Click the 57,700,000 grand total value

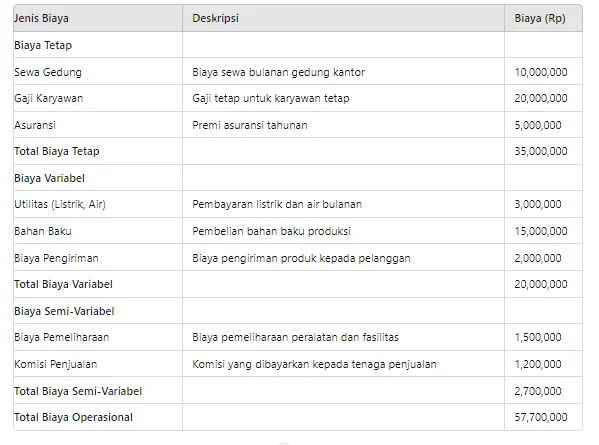(541, 417)
